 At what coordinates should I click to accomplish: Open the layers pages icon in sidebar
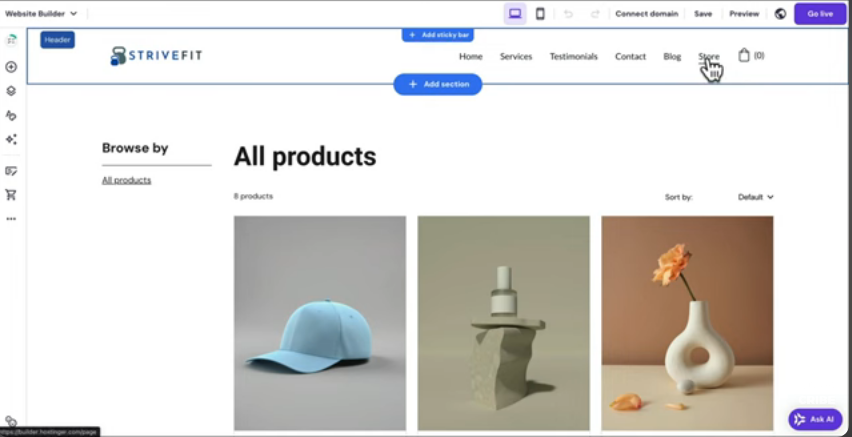[x=11, y=91]
